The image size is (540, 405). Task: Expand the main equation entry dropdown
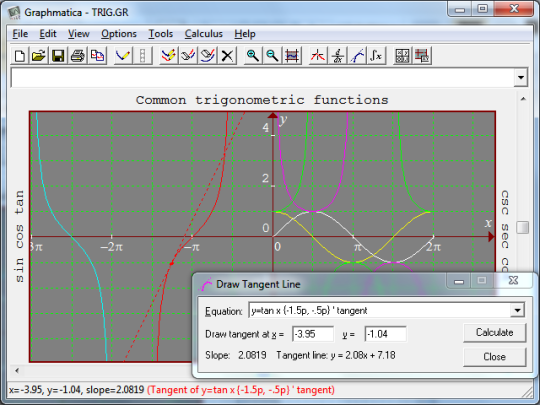[x=521, y=77]
